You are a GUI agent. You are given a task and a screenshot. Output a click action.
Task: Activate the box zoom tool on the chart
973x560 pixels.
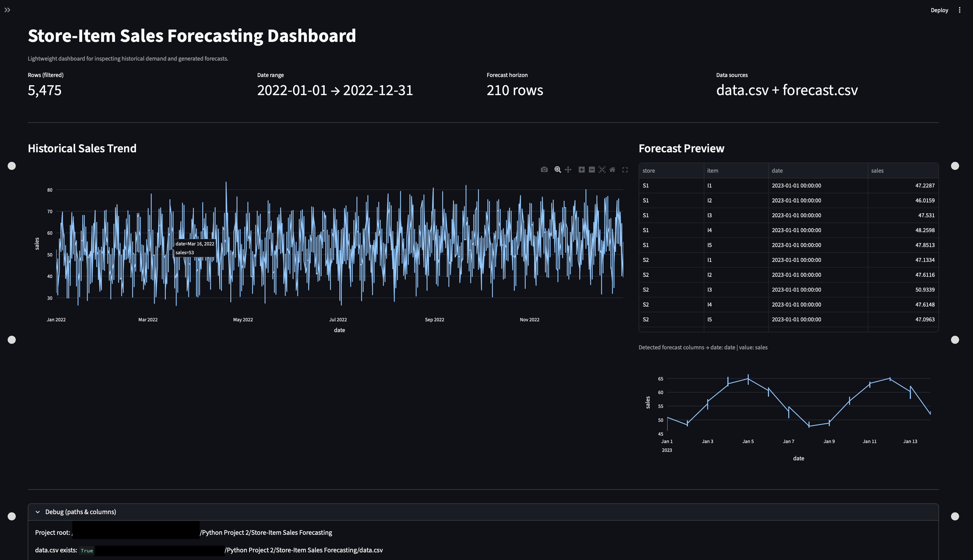pyautogui.click(x=557, y=169)
